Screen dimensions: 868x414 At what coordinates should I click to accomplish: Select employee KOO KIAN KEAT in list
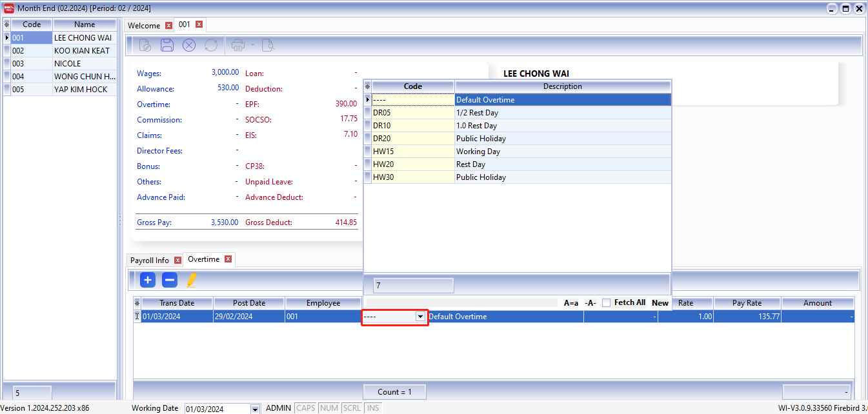81,50
